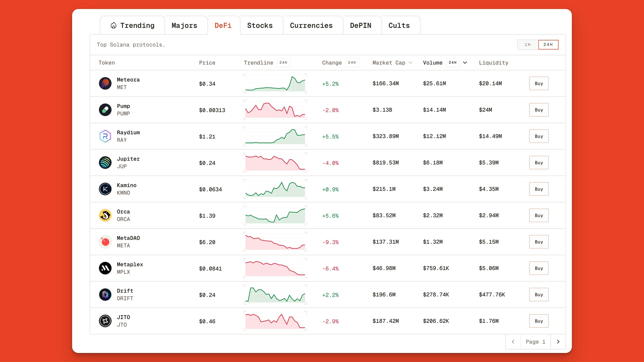
Task: Click the JITO token logo
Action: [x=105, y=321]
